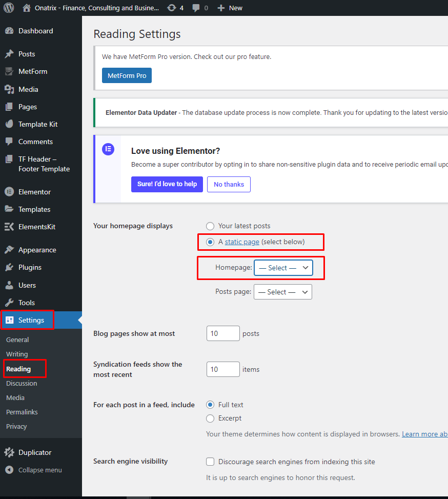Open Discussion settings submenu

22,383
